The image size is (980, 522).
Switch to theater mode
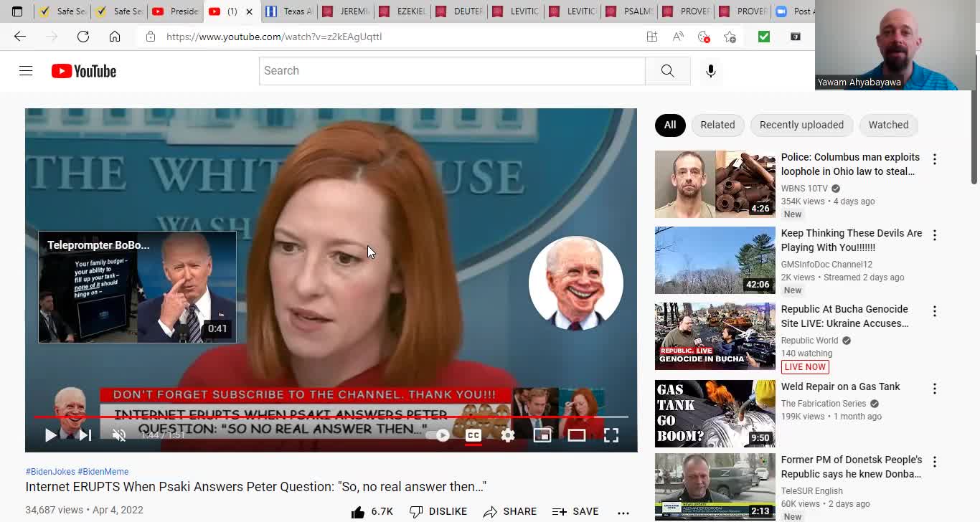pyautogui.click(x=577, y=435)
